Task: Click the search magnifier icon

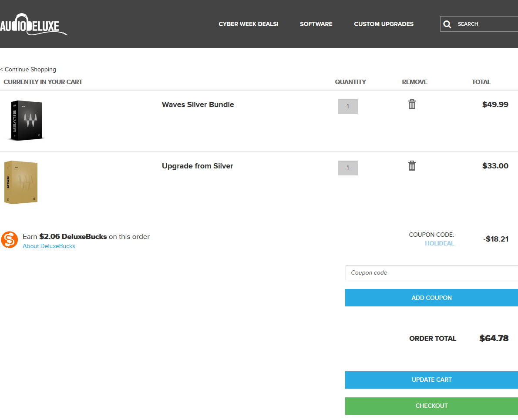Action: click(447, 24)
